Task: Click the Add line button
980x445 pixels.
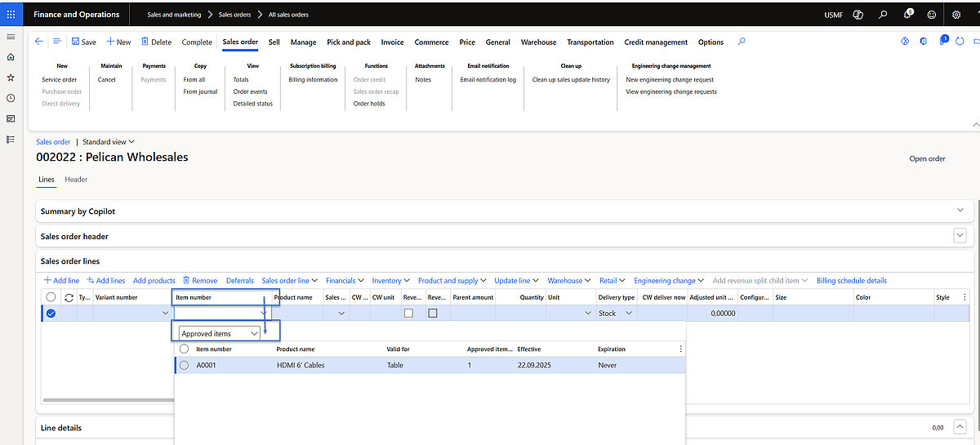Action: pos(61,281)
